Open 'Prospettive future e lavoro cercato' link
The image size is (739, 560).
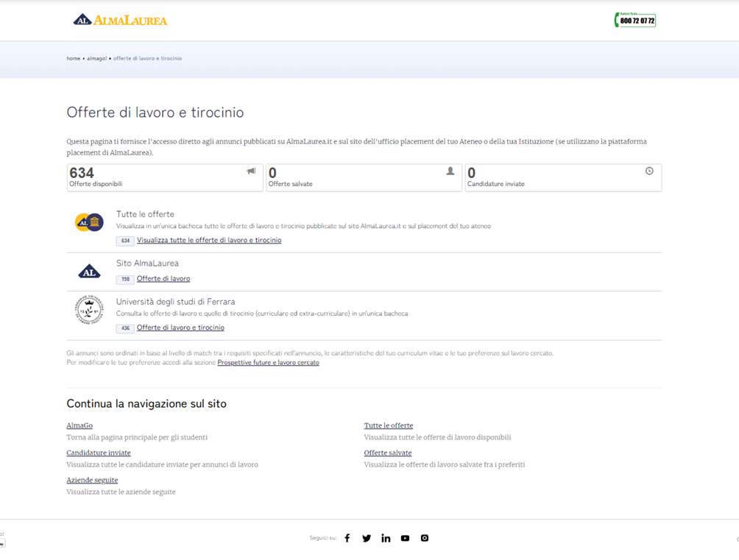point(268,363)
